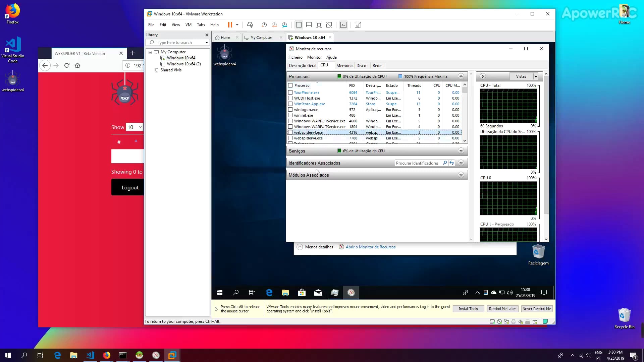Open the VM menu in VMware Workstation

click(x=188, y=24)
